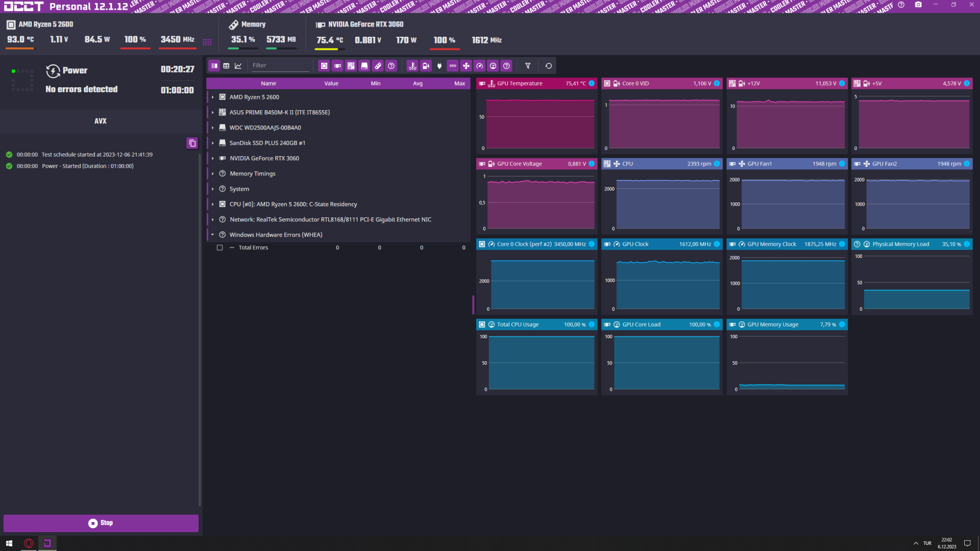Sort by the Value column header
Image resolution: width=980 pixels, height=551 pixels.
click(x=331, y=84)
